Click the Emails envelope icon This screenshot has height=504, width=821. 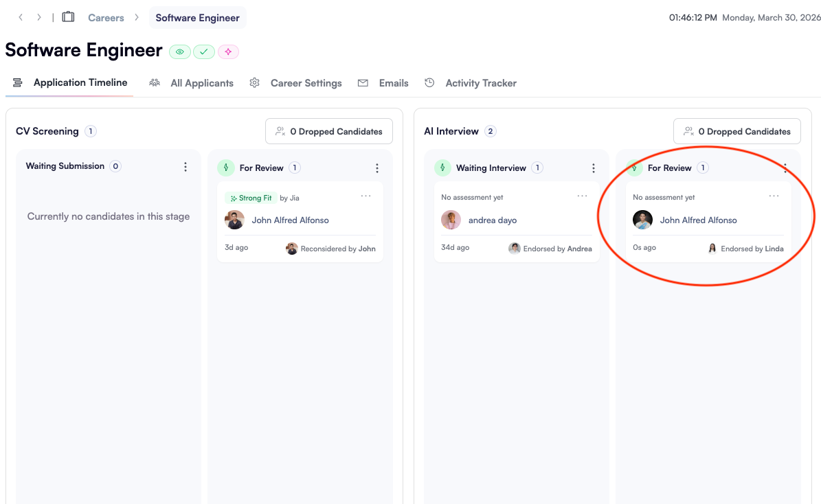click(x=363, y=83)
